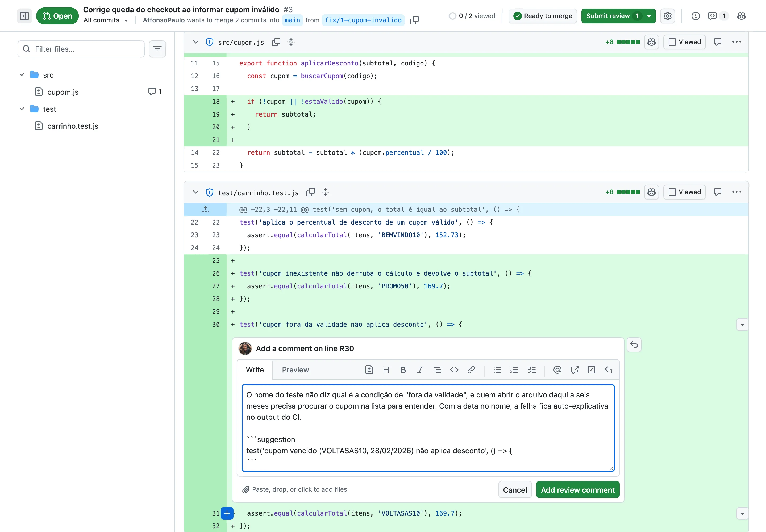The width and height of the screenshot is (766, 532).
Task: Open dropdown arrow beside line 30
Action: pos(742,325)
